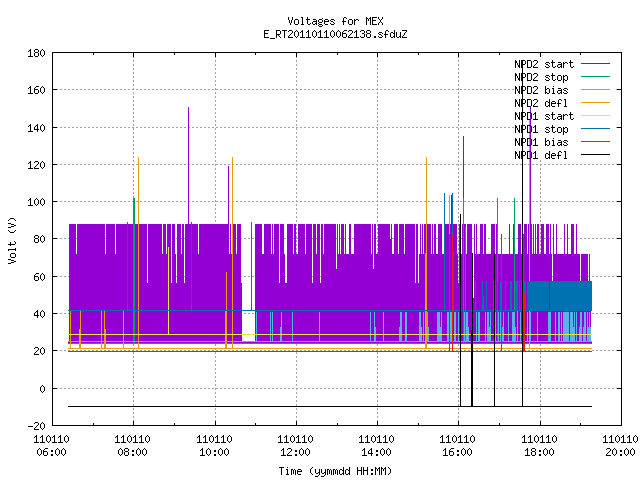Viewport: 640px width, 480px height.
Task: Click the Time (yymmdd HH:MM) axis label
Action: (x=335, y=471)
